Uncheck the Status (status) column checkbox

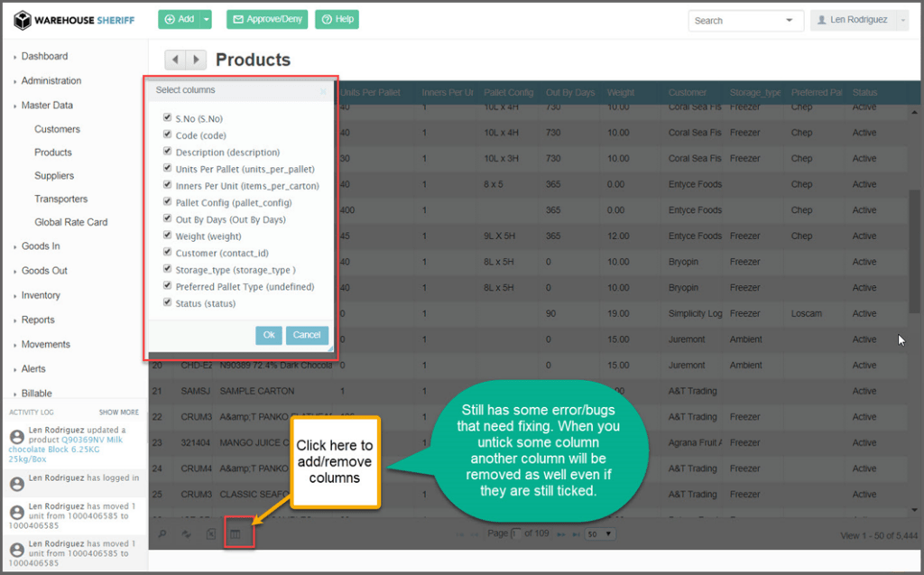click(168, 302)
